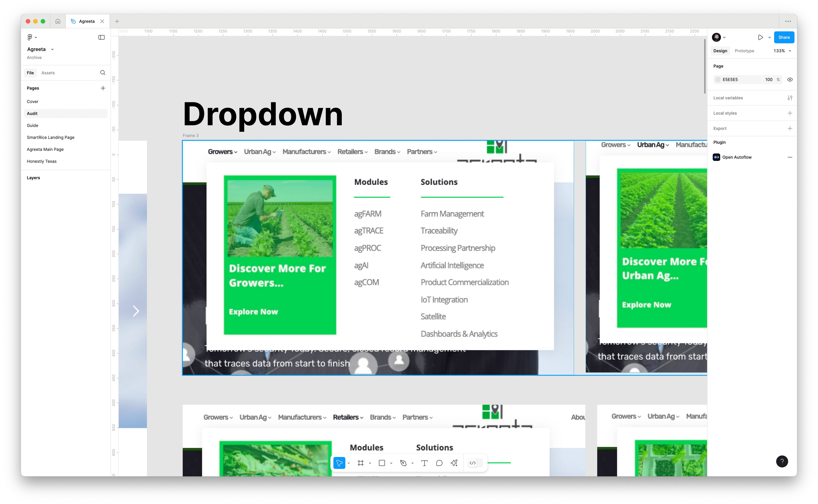Viewport: 818px width, 504px height.
Task: Add a new page with plus icon
Action: [103, 88]
